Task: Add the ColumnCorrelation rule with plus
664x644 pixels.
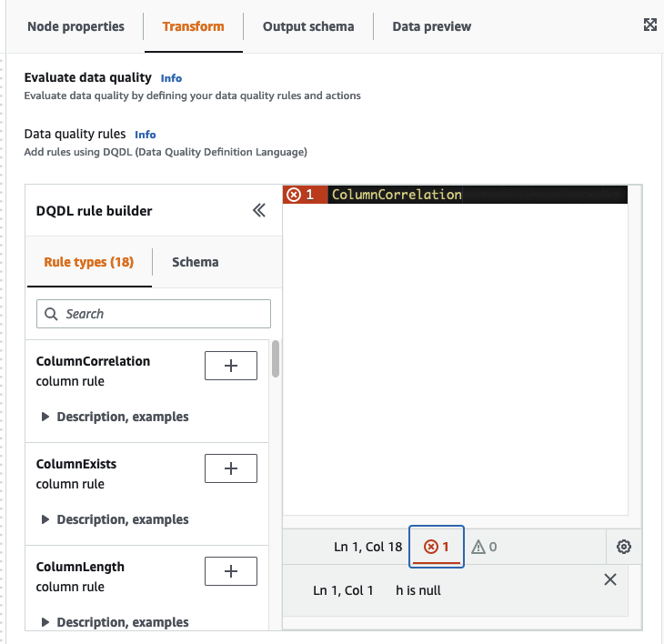Action: (x=231, y=365)
